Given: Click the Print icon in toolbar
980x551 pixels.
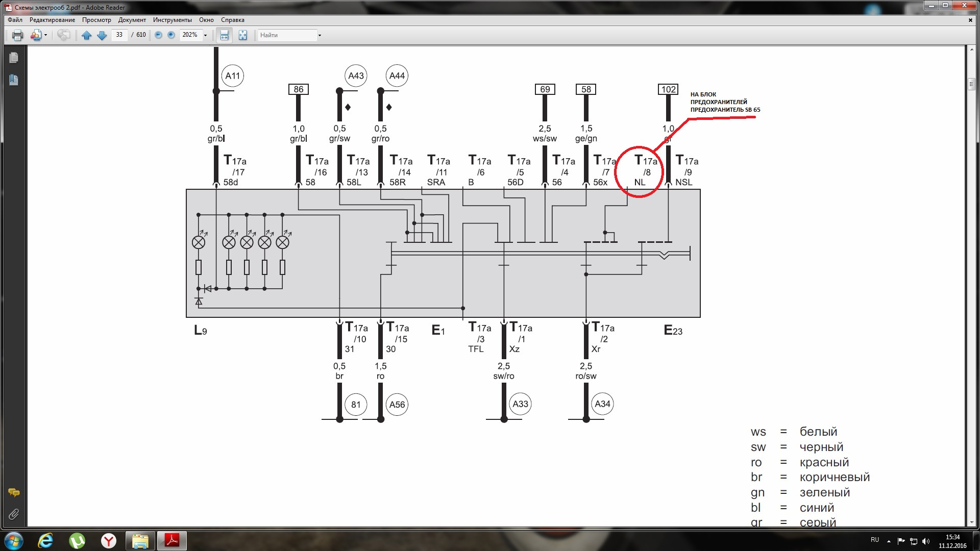Looking at the screenshot, I should 18,35.
